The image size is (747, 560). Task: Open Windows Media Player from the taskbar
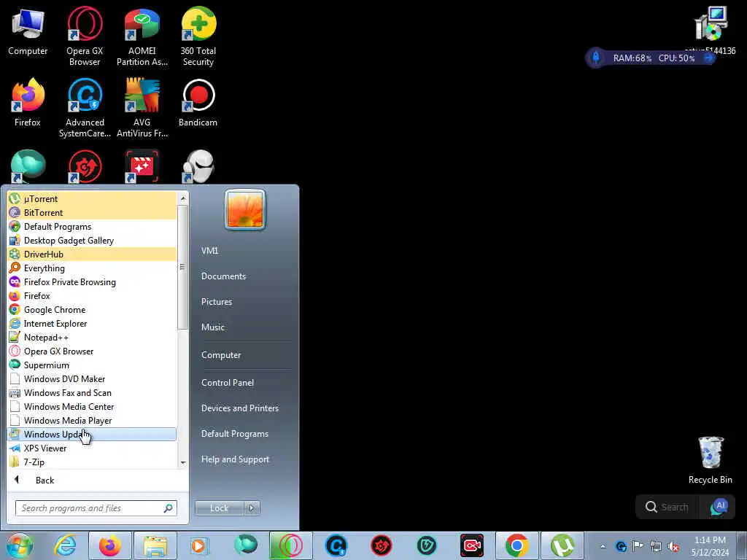point(200,545)
